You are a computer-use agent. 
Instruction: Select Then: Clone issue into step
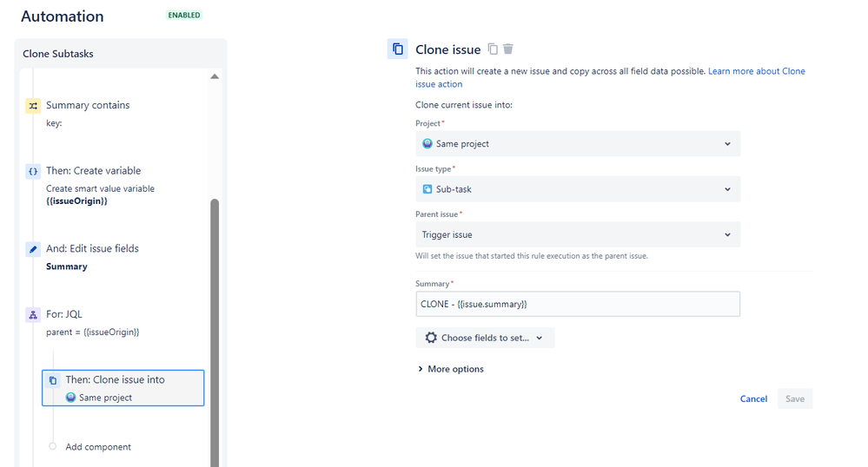(123, 388)
